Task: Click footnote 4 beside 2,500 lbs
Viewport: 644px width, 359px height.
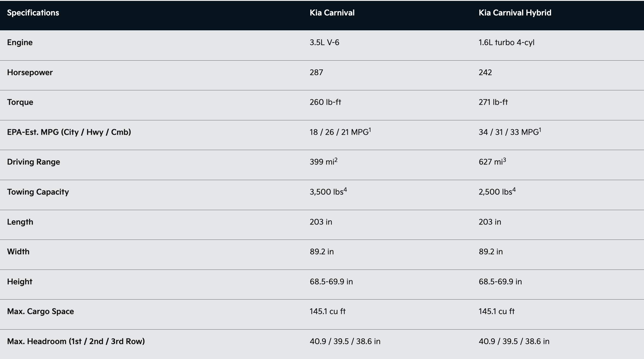Action: click(514, 190)
